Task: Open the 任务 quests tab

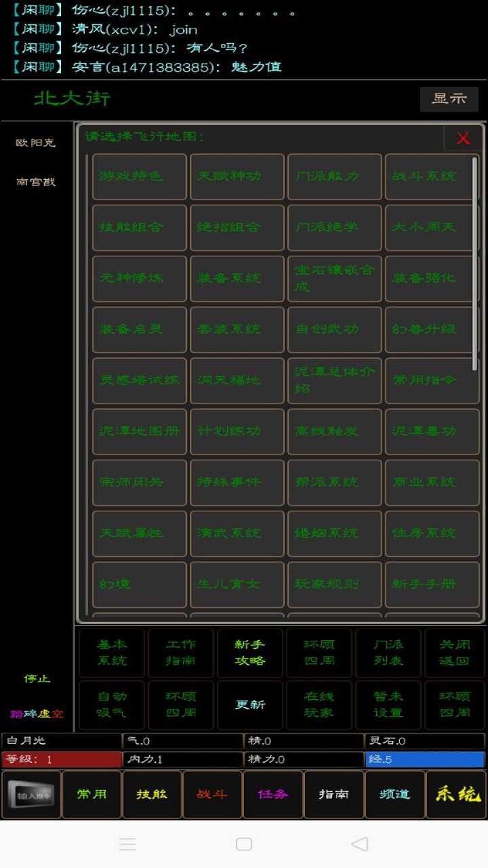Action: click(272, 794)
